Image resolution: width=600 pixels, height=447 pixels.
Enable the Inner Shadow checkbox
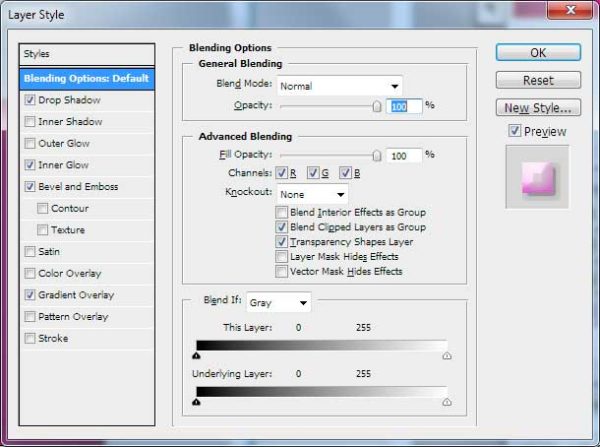pyautogui.click(x=29, y=122)
